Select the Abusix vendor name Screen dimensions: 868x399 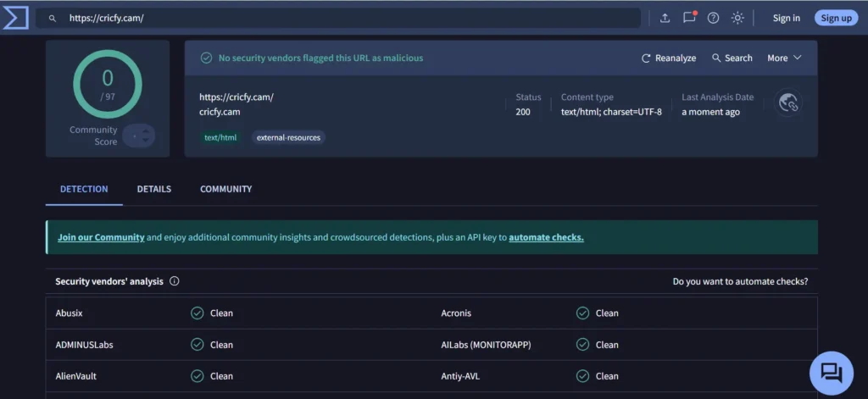click(70, 313)
